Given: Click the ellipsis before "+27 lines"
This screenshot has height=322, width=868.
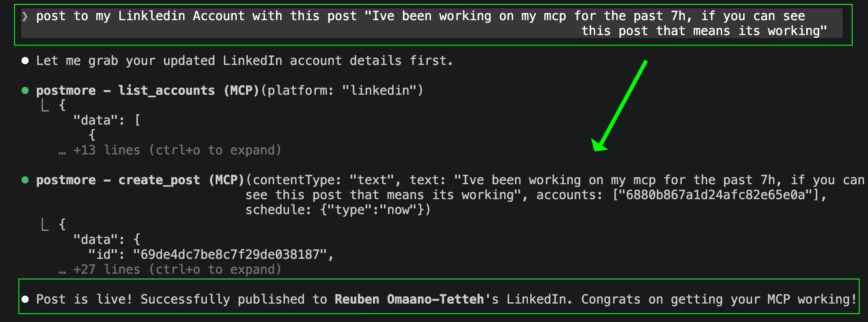Looking at the screenshot, I should click(62, 270).
